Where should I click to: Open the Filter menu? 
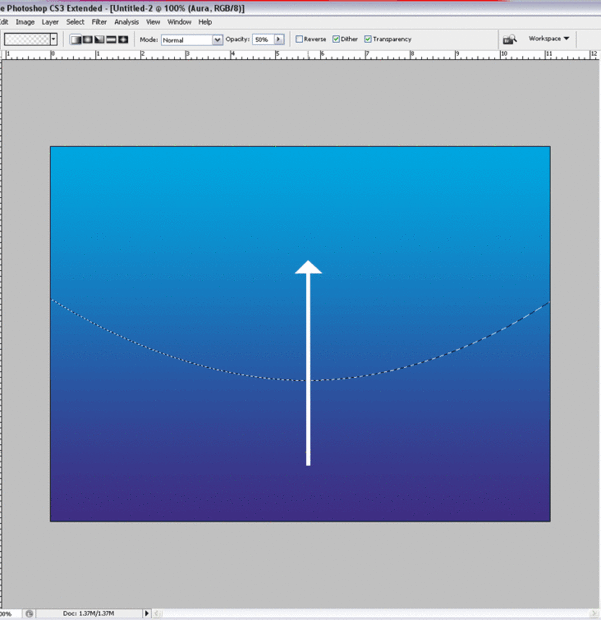(x=99, y=22)
